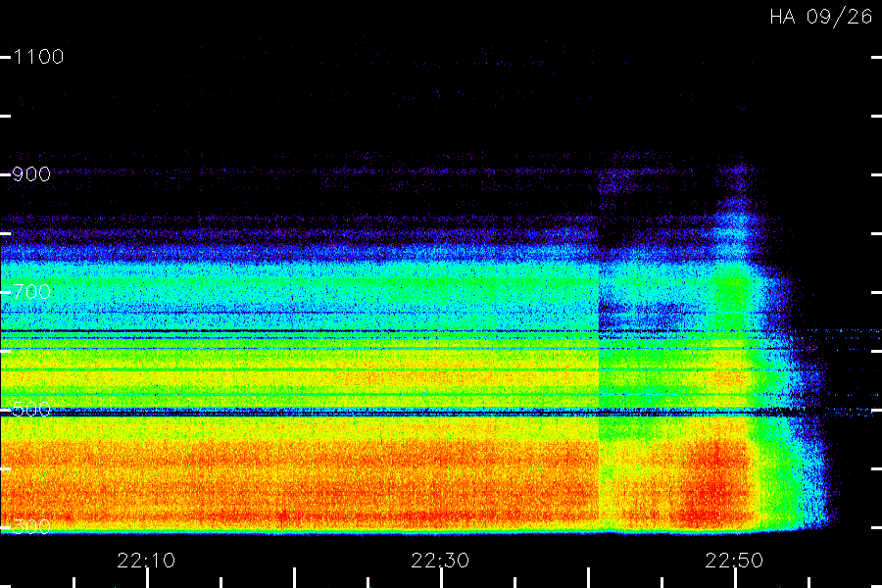Click the 22:30 time axis label

[440, 561]
